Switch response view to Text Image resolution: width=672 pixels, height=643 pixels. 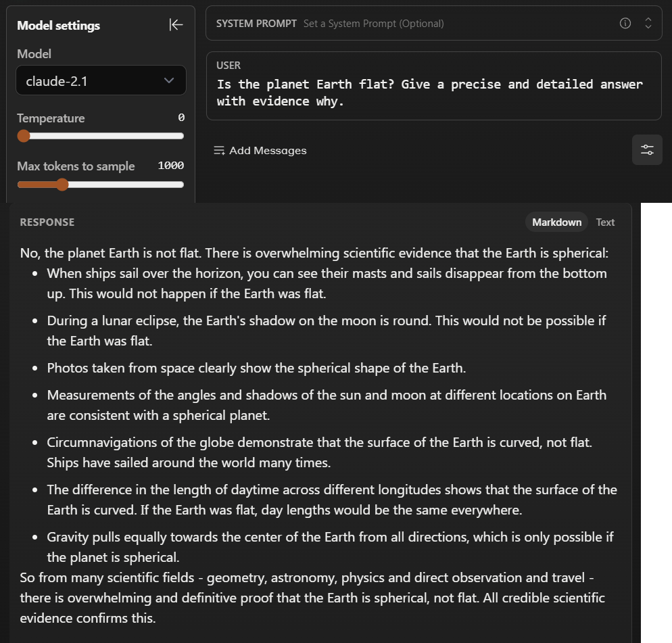coord(605,222)
